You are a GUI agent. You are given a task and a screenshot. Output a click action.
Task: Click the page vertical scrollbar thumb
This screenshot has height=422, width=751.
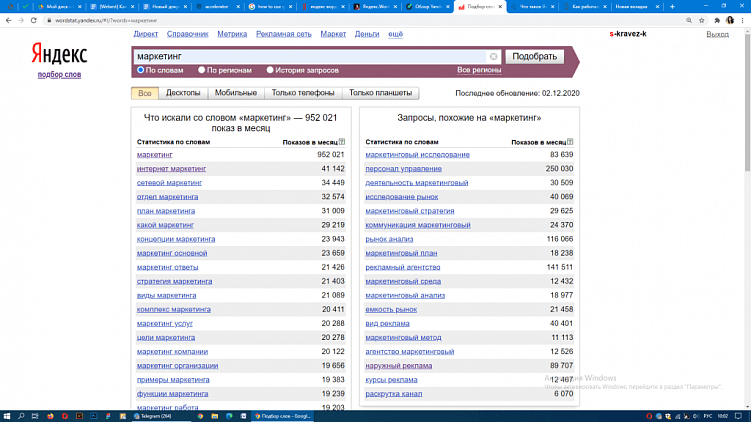coord(747,101)
